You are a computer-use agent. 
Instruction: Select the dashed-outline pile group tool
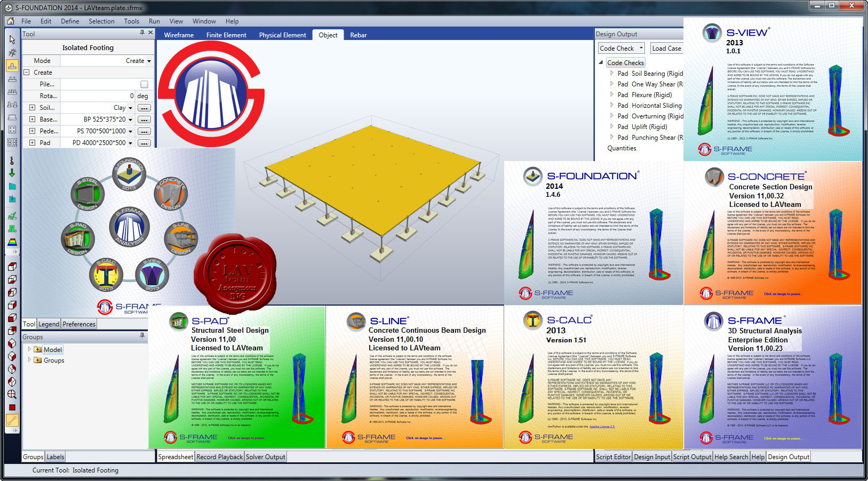tap(12, 142)
